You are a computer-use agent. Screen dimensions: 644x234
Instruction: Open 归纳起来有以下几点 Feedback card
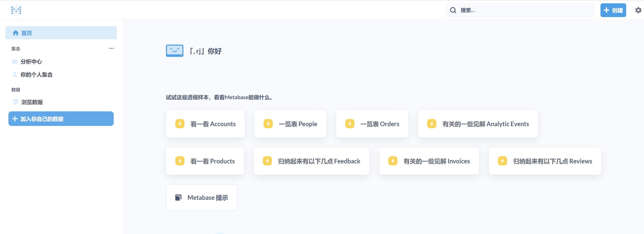coord(311,161)
